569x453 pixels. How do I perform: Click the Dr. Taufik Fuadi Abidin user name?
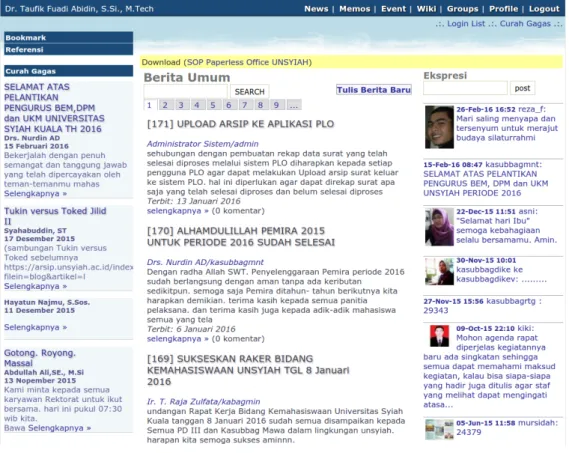79,9
